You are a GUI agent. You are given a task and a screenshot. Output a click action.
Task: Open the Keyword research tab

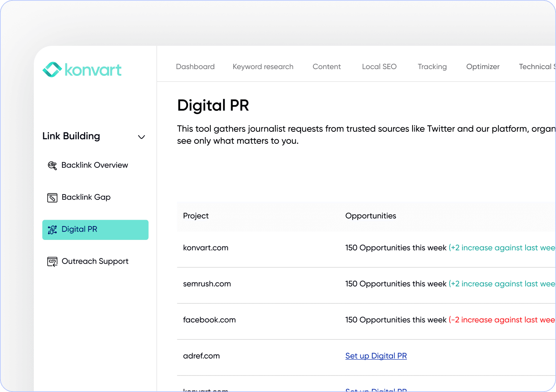(263, 66)
